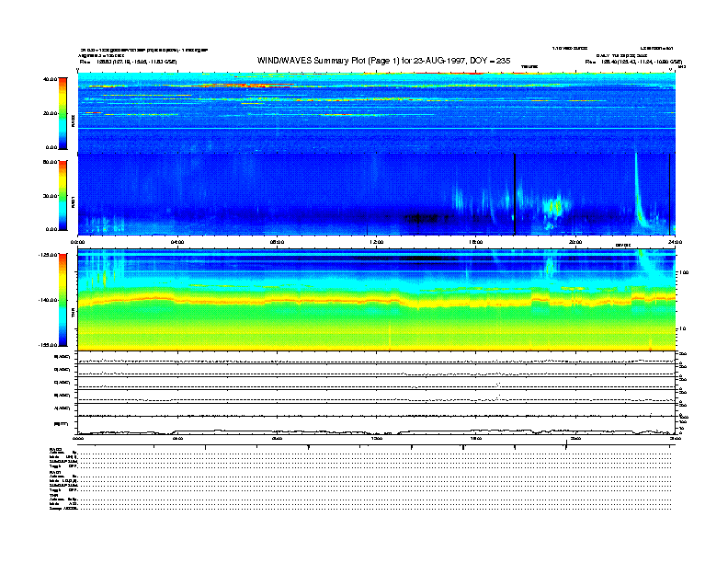The height and width of the screenshot is (563, 728).
Task: Click the -125.00 label on TNR scale
Action: click(x=48, y=255)
